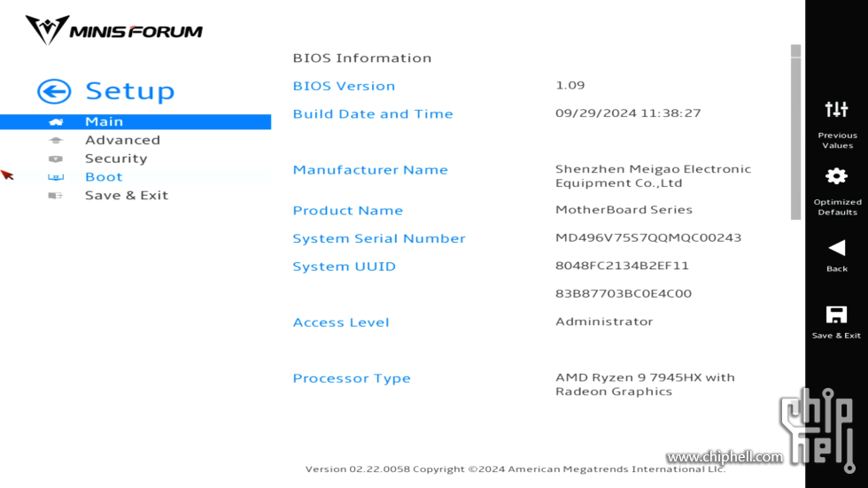The height and width of the screenshot is (488, 868).
Task: Open the Save & Exit sidebar menu
Action: click(x=126, y=196)
